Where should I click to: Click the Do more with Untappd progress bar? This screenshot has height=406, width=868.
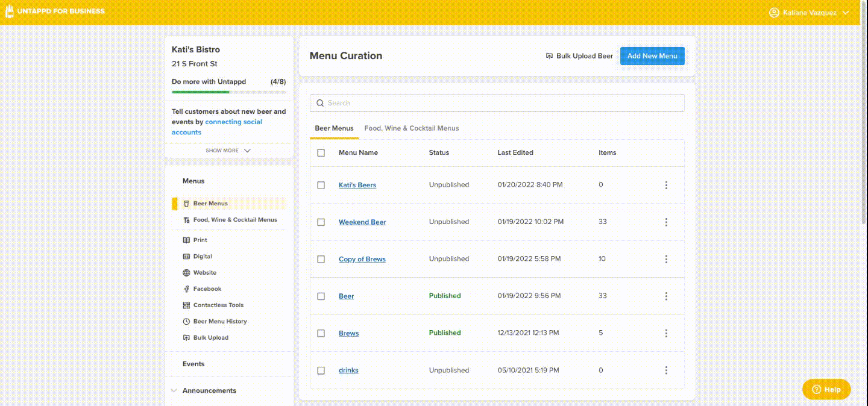point(229,92)
